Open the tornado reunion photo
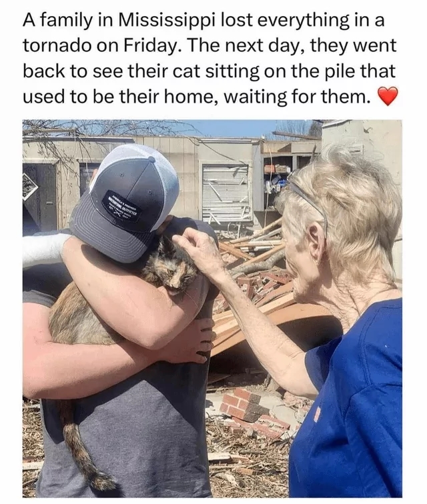This screenshot has height=504, width=427. 212,309
